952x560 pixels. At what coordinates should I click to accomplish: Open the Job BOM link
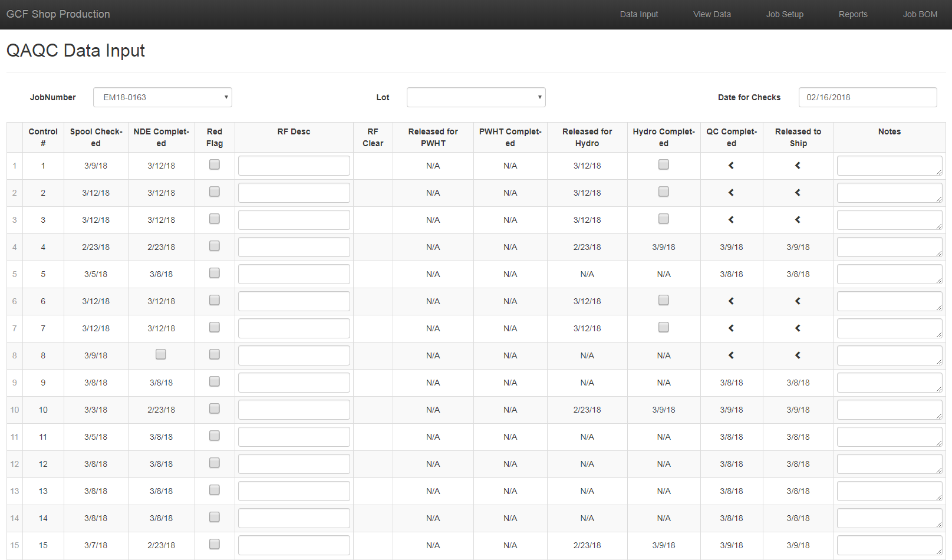920,14
